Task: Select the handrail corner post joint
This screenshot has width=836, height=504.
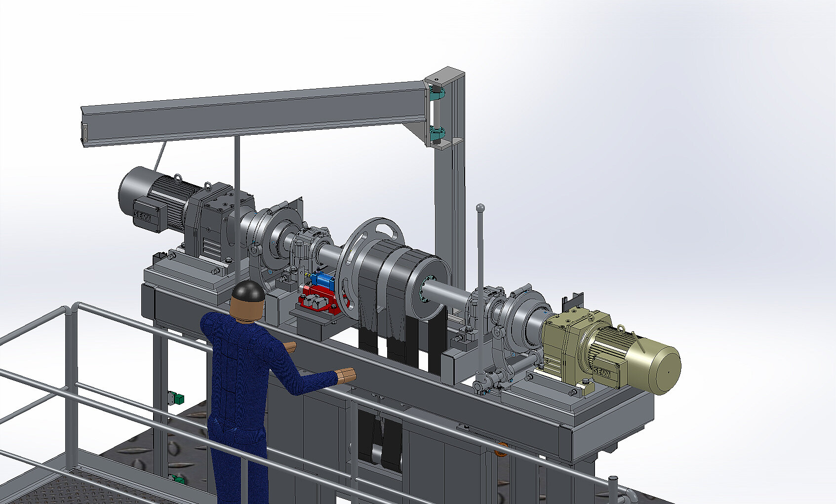Action: tap(70, 311)
